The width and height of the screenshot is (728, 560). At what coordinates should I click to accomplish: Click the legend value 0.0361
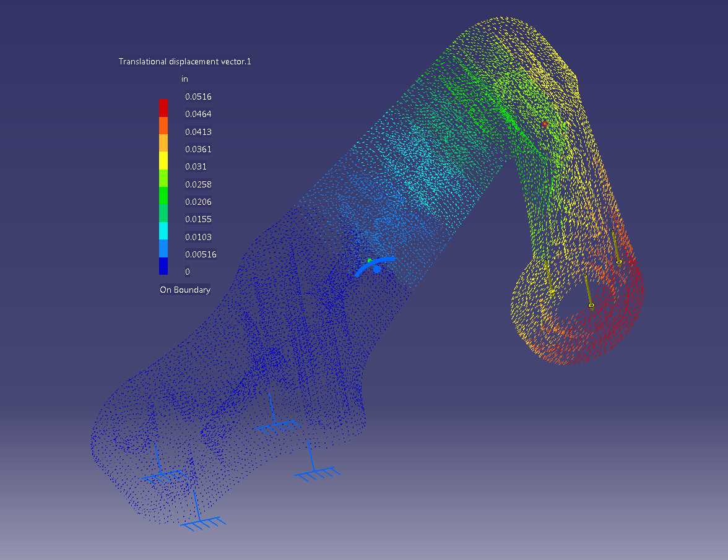198,149
